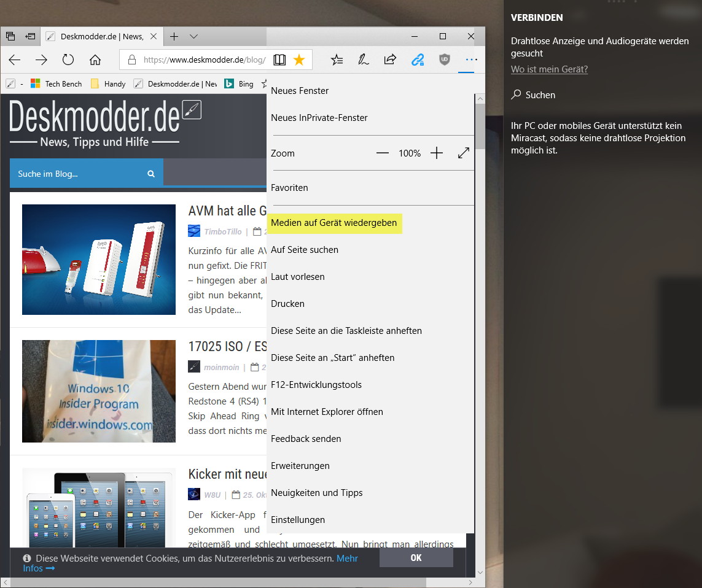Click the Add notes pen icon
The image size is (702, 588).
pyautogui.click(x=364, y=60)
